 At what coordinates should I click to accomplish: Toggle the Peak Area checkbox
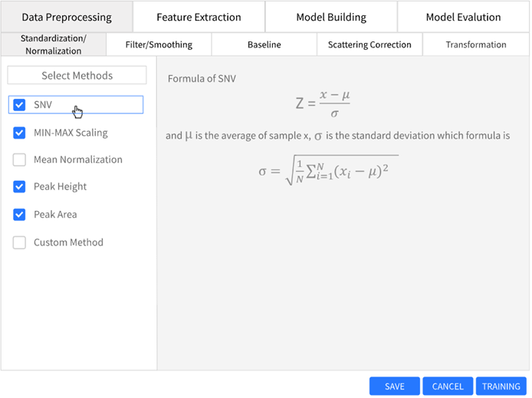20,215
